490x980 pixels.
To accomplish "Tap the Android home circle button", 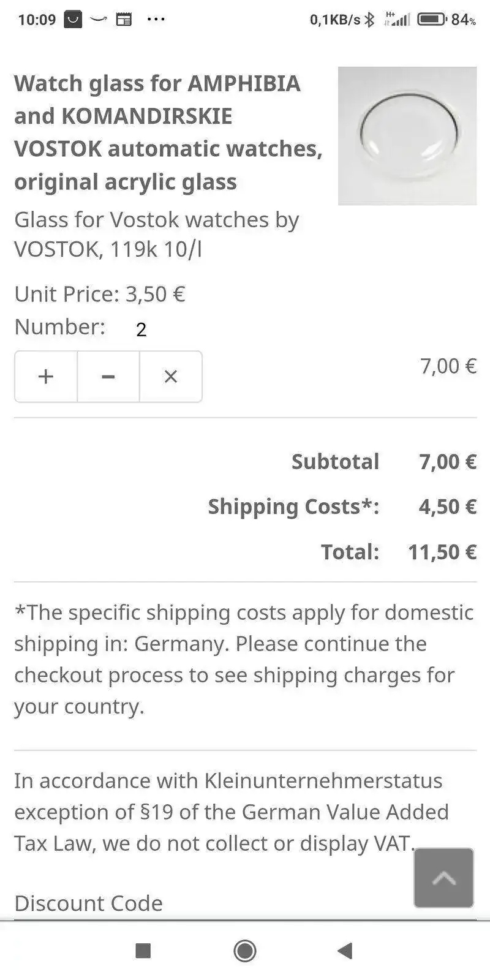I will [x=245, y=951].
